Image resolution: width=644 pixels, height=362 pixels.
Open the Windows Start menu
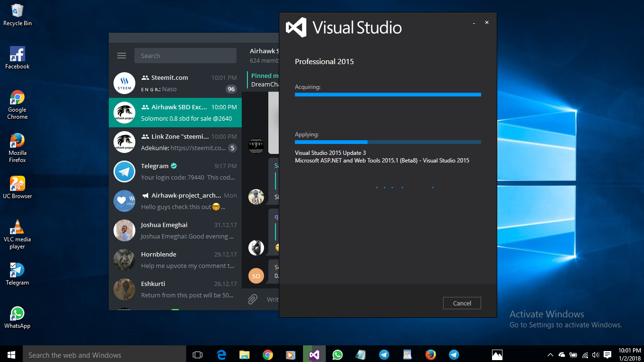coord(11,354)
